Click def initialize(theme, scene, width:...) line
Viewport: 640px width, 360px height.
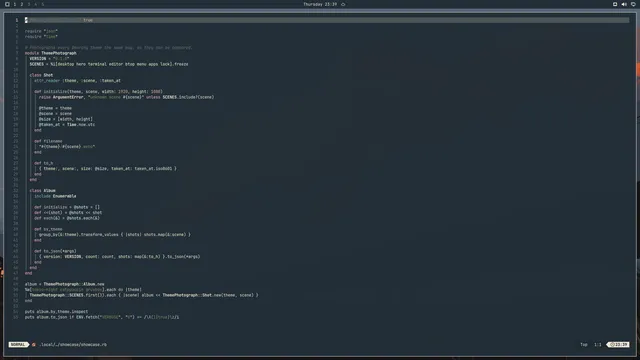(x=98, y=91)
